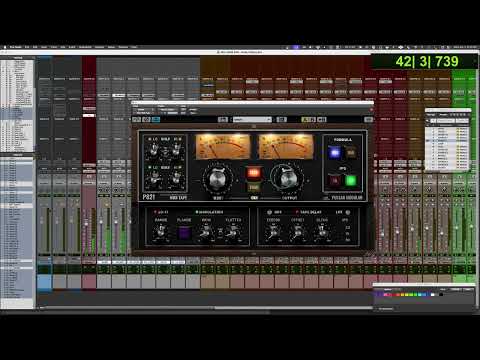The width and height of the screenshot is (480, 360).
Task: Click the button right of the A/B compare
Action: point(322,119)
